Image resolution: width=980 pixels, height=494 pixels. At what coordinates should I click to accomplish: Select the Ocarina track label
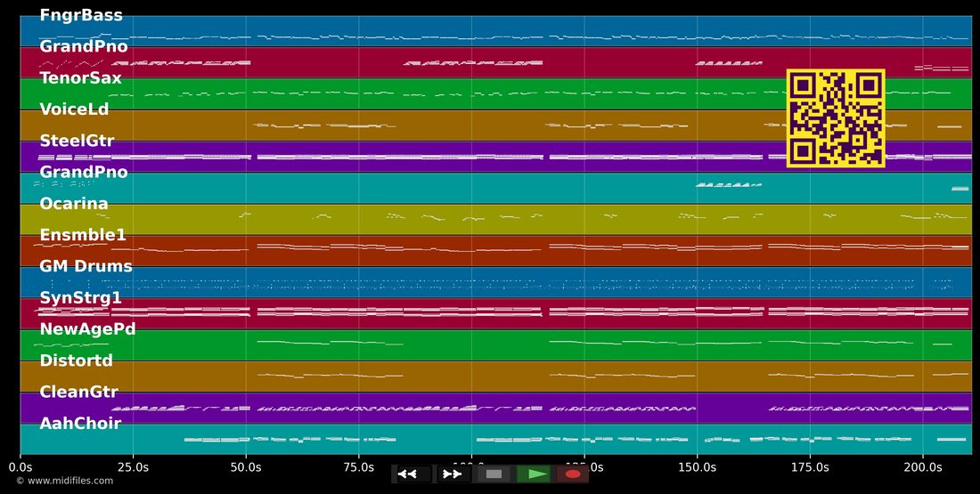pyautogui.click(x=74, y=204)
